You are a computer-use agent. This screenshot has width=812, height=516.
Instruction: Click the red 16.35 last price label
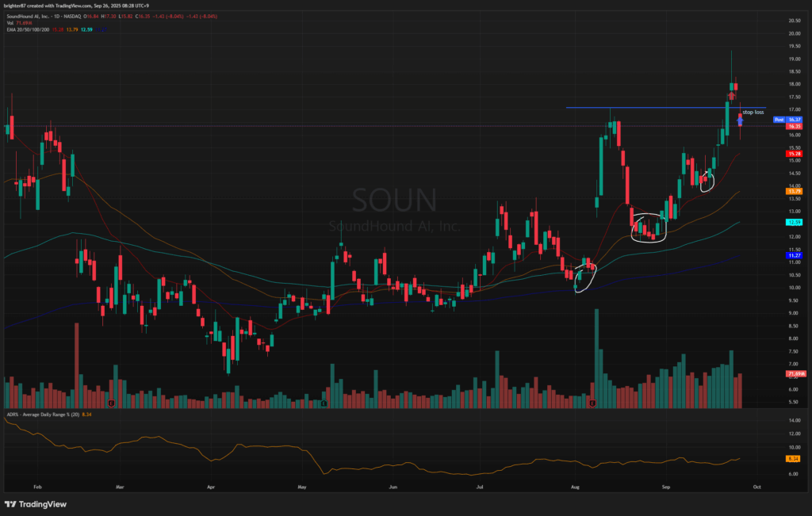coord(795,126)
